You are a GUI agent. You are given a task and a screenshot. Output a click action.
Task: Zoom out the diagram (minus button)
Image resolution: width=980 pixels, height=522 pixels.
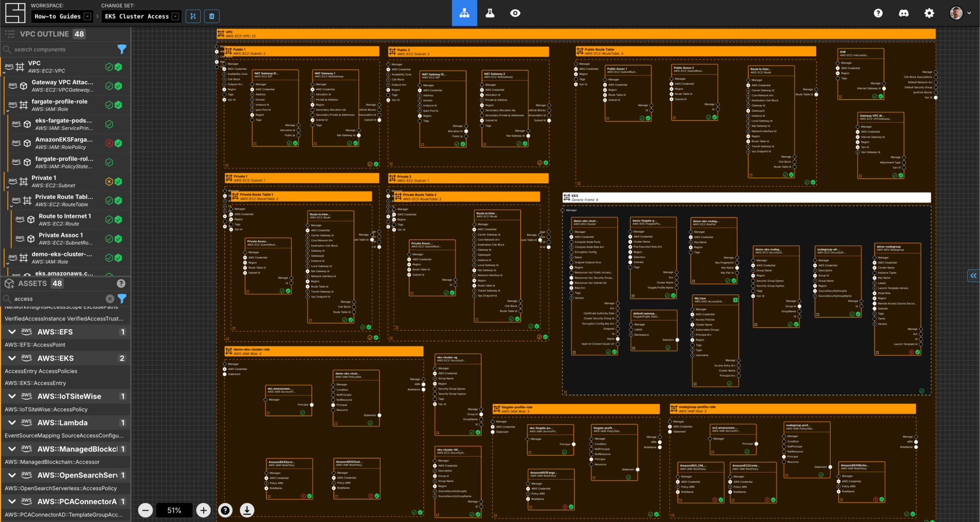[145, 510]
